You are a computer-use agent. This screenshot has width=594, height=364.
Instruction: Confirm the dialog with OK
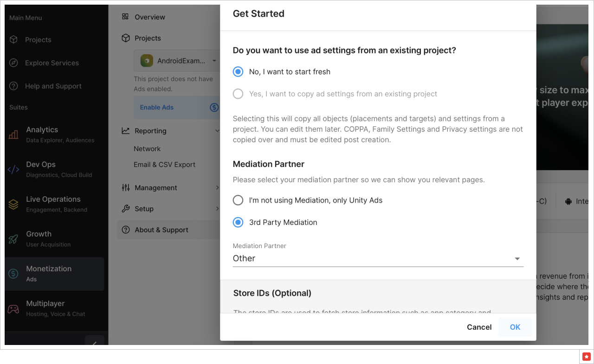coord(515,327)
